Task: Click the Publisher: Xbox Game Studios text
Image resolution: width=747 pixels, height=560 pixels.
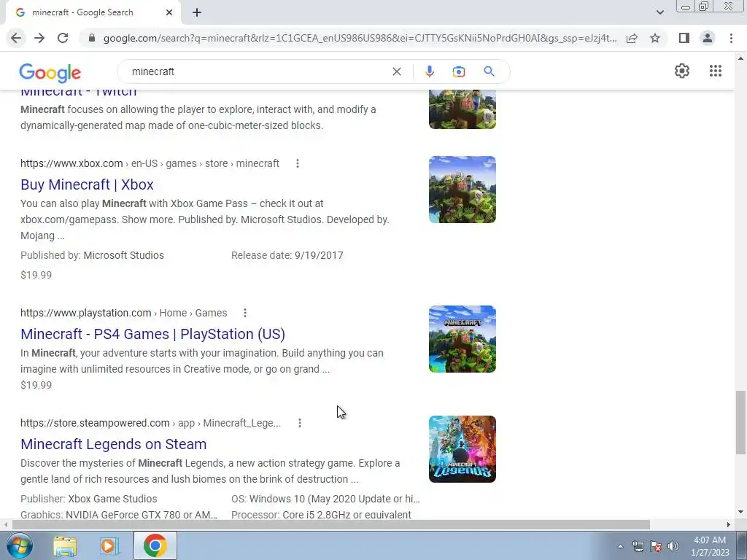Action: coord(88,499)
